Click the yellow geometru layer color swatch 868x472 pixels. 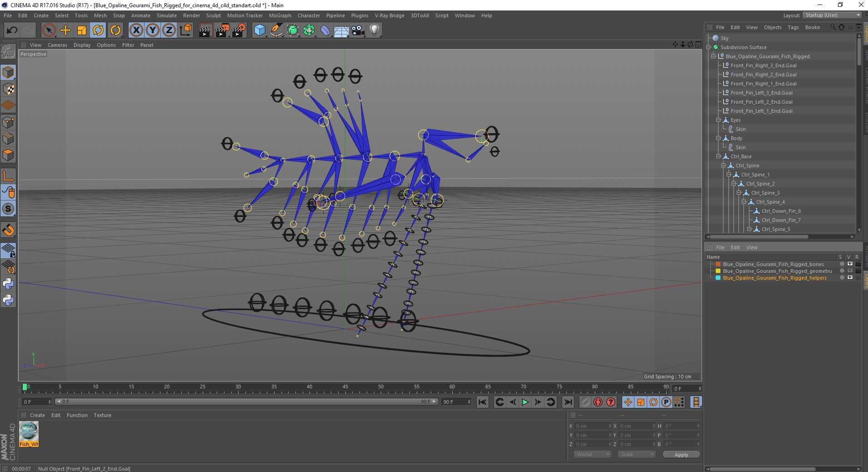pos(718,271)
